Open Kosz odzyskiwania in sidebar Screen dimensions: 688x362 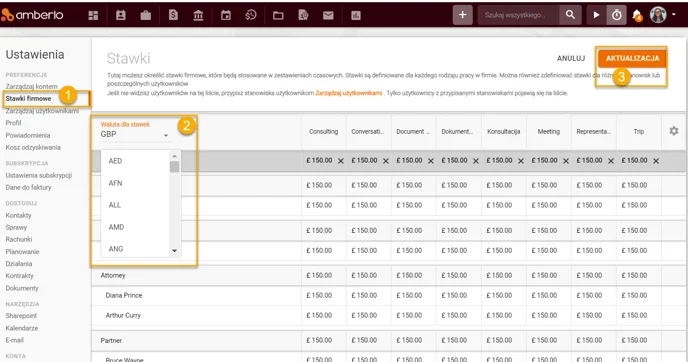33,147
